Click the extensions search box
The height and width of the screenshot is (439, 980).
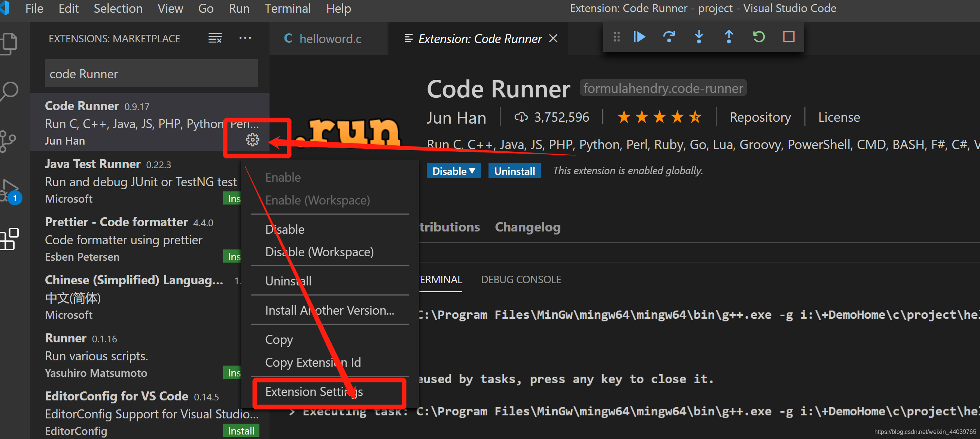pos(151,74)
